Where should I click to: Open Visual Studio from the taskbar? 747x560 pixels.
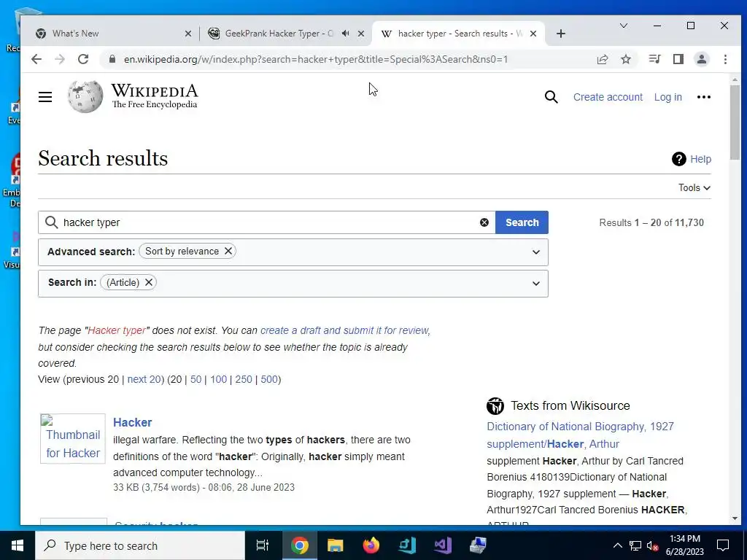[443, 545]
